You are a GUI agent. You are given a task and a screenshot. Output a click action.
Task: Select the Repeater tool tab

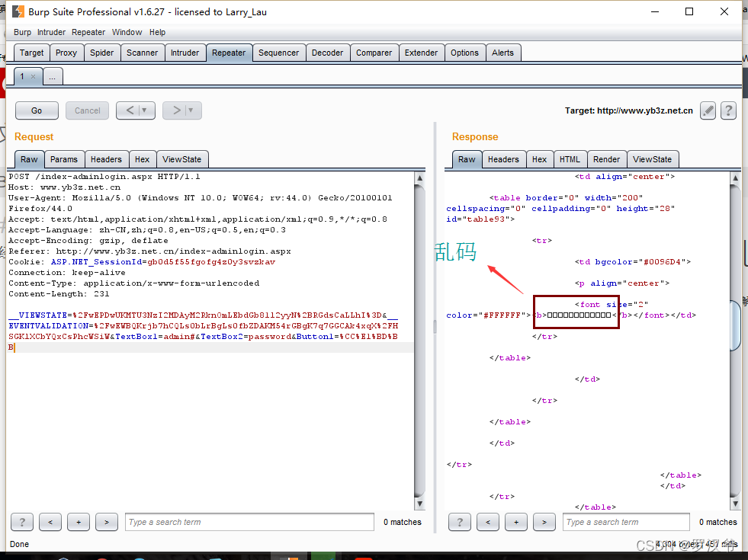[229, 53]
